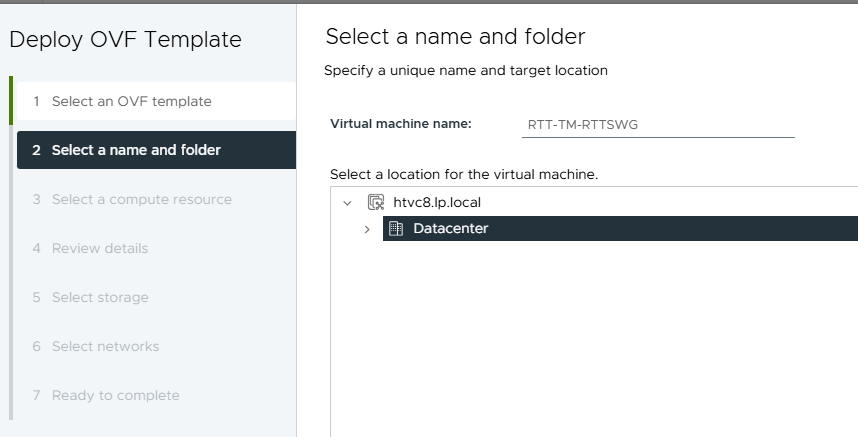Go to the Select storage step
The height and width of the screenshot is (437, 858).
tap(100, 297)
